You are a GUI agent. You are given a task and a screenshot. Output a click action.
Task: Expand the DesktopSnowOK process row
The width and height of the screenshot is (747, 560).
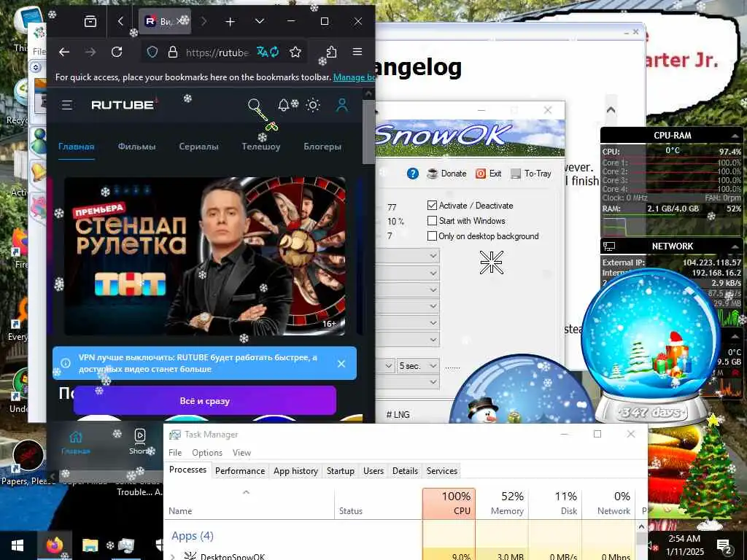172,556
